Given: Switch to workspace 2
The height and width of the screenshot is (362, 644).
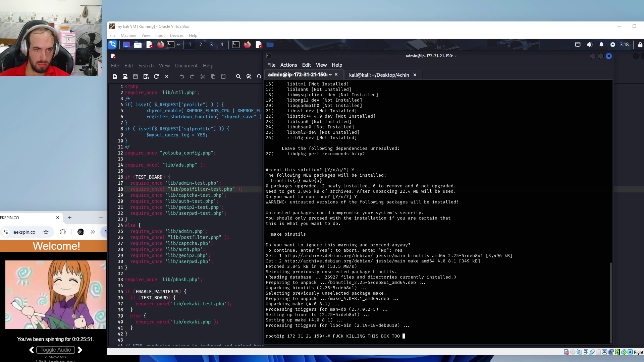Looking at the screenshot, I should pyautogui.click(x=201, y=45).
